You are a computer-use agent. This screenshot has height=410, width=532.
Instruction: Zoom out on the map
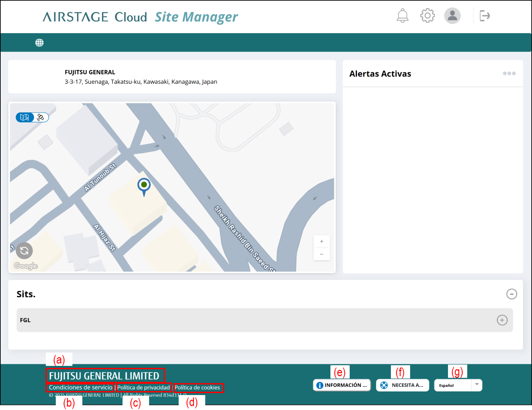[x=321, y=254]
